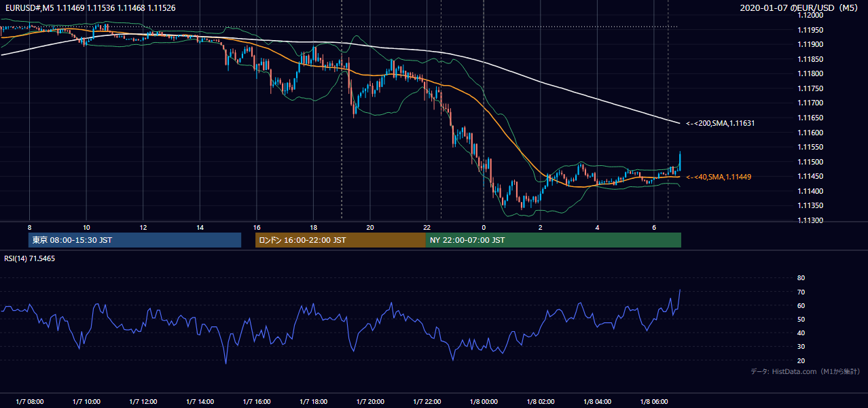Click the 30 level on RSI scale
Screen dimensions: 868x408
801,347
